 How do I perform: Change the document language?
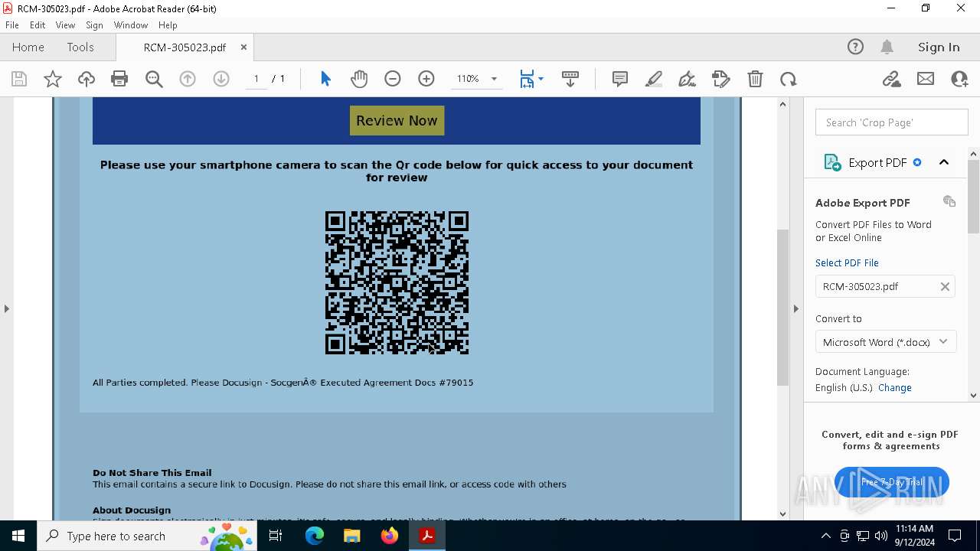coord(895,388)
